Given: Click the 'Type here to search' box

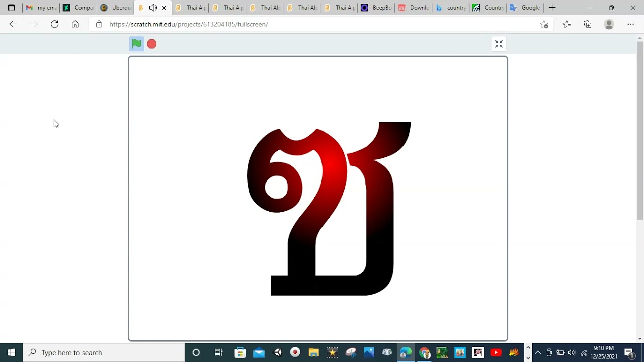Looking at the screenshot, I should pyautogui.click(x=104, y=352).
